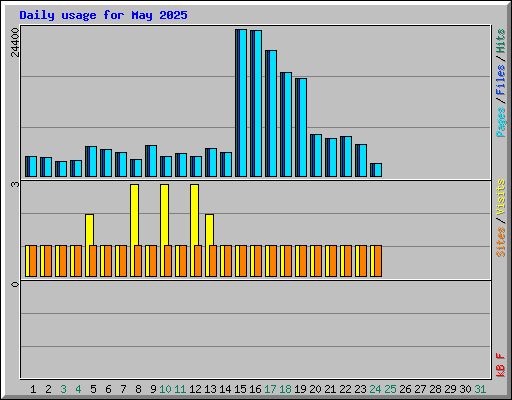The width and height of the screenshot is (512, 400).
Task: Click the cyan pages bar for day 9
Action: coord(153,161)
